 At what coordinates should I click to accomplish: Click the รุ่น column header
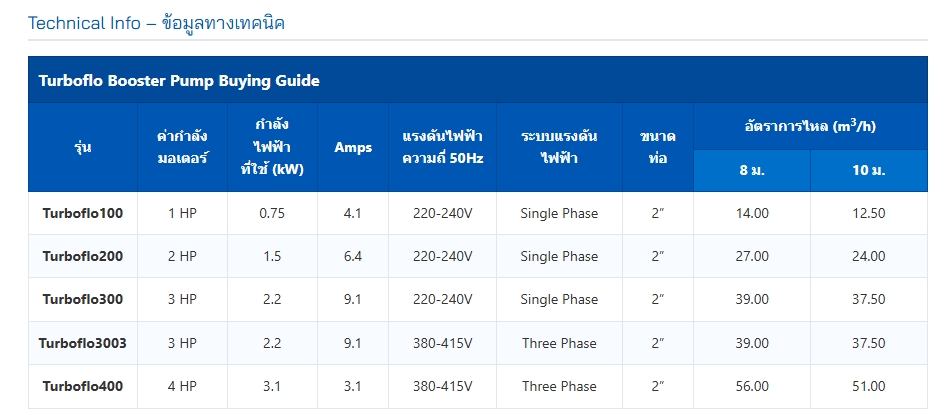point(82,147)
